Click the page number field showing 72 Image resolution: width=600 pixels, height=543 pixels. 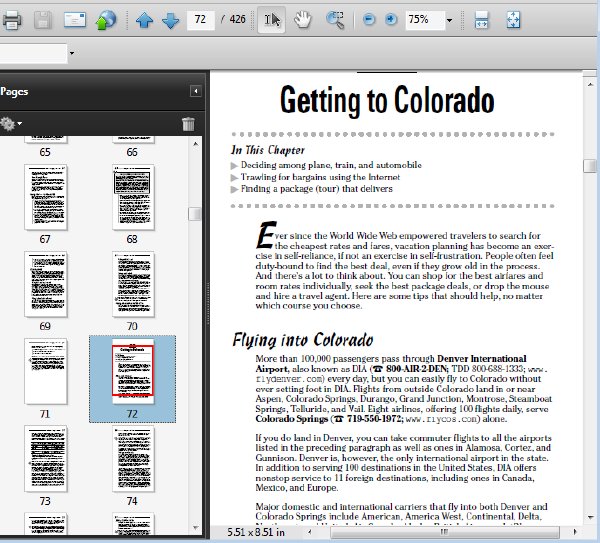pyautogui.click(x=201, y=20)
